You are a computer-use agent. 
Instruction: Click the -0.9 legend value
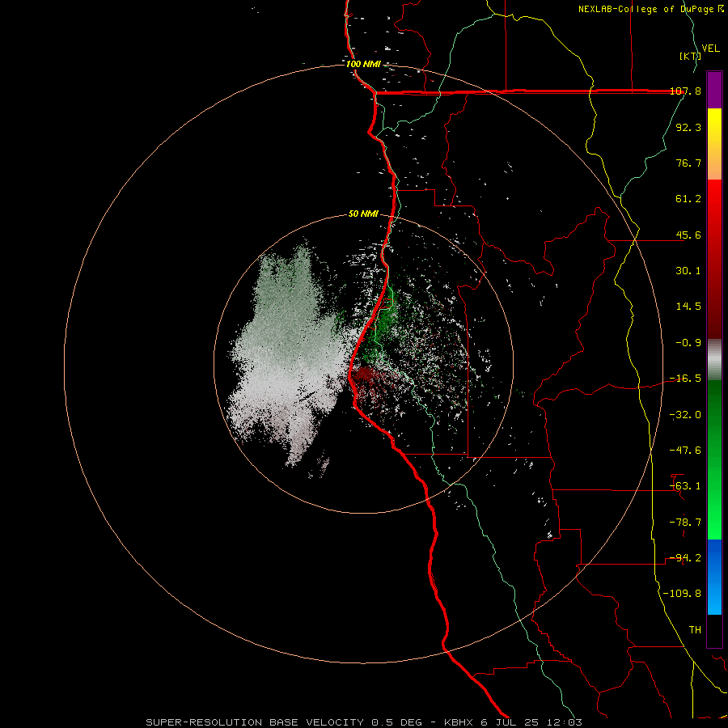(688, 343)
